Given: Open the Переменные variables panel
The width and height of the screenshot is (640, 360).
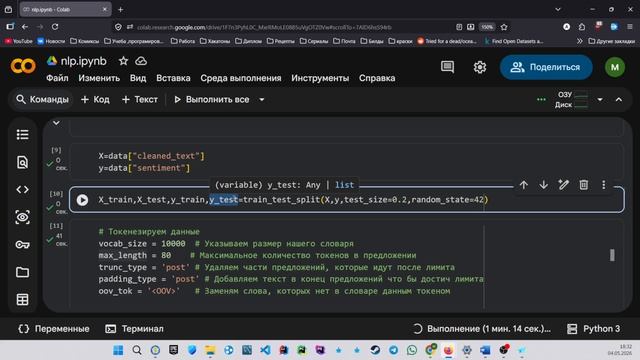Looking at the screenshot, I should (x=54, y=329).
